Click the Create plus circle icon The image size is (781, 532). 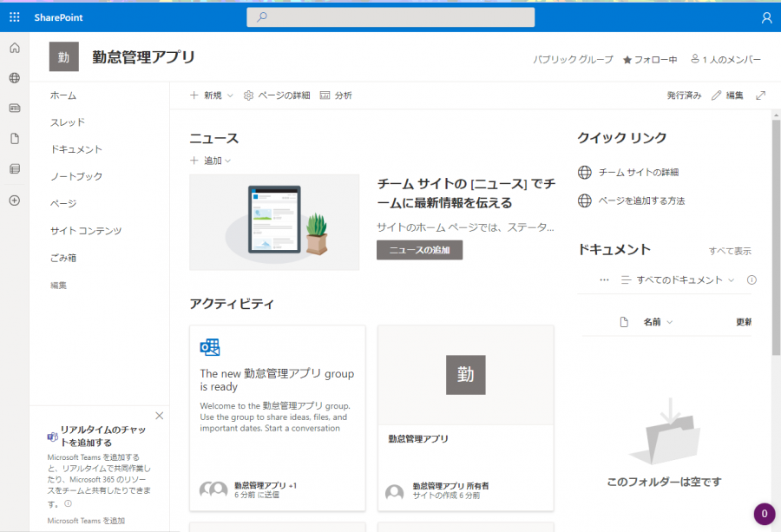click(x=14, y=200)
